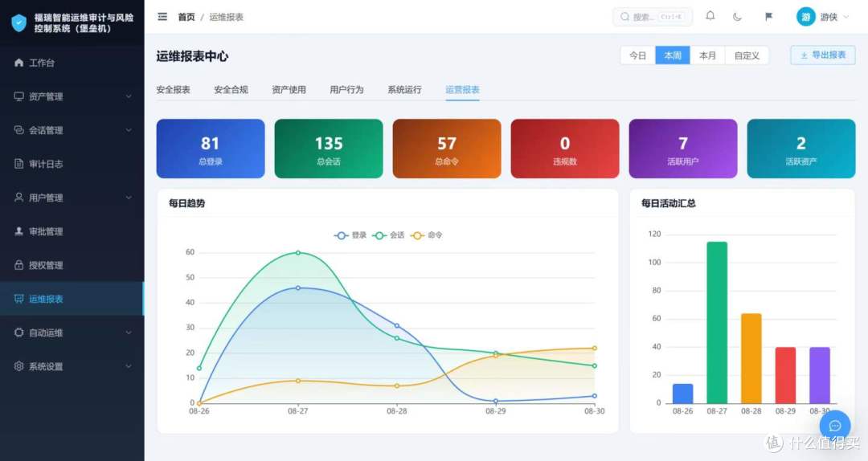This screenshot has height=461, width=868.
Task: Click the 命令 data point at 08-30
Action: (595, 348)
